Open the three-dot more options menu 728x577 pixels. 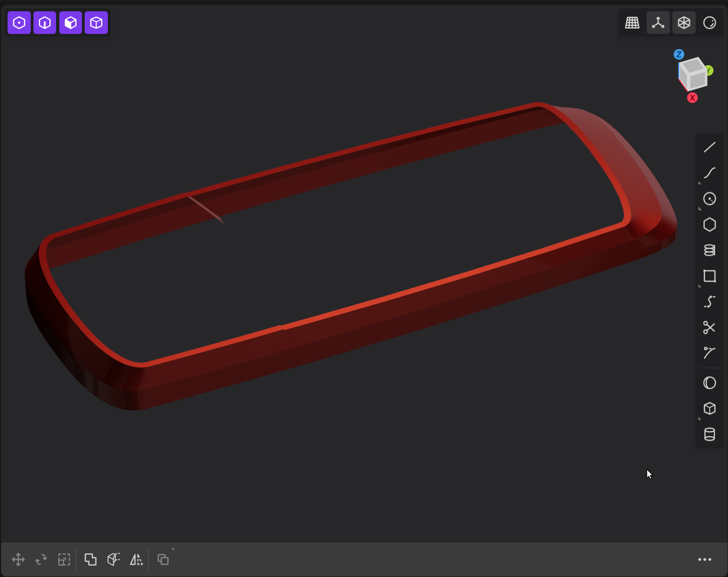tap(705, 560)
